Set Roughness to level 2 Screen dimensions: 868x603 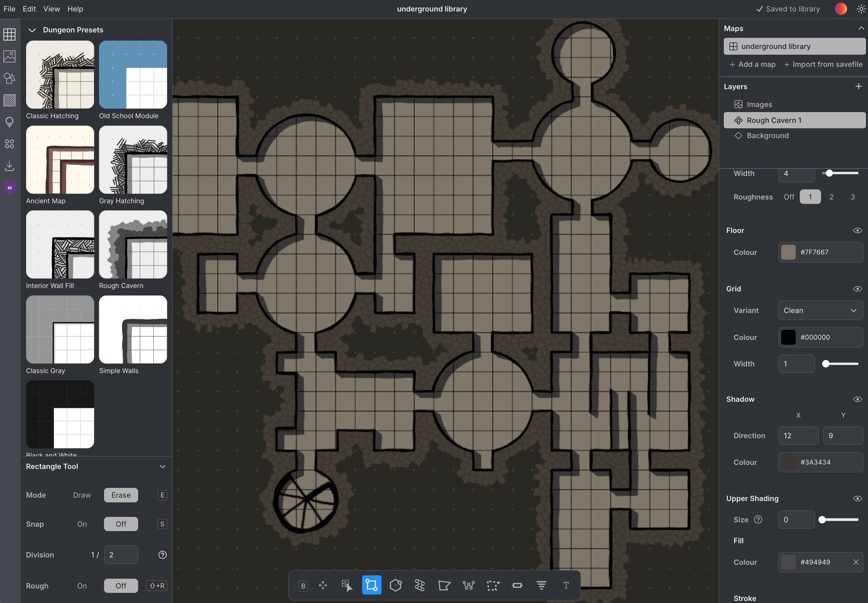click(831, 197)
